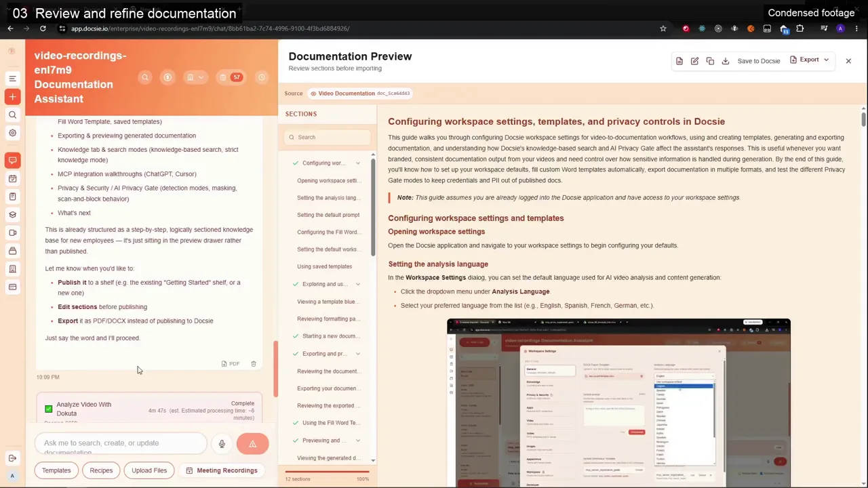The height and width of the screenshot is (488, 868).
Task: Click the document view icon in the preview toolbar
Action: pyautogui.click(x=679, y=61)
